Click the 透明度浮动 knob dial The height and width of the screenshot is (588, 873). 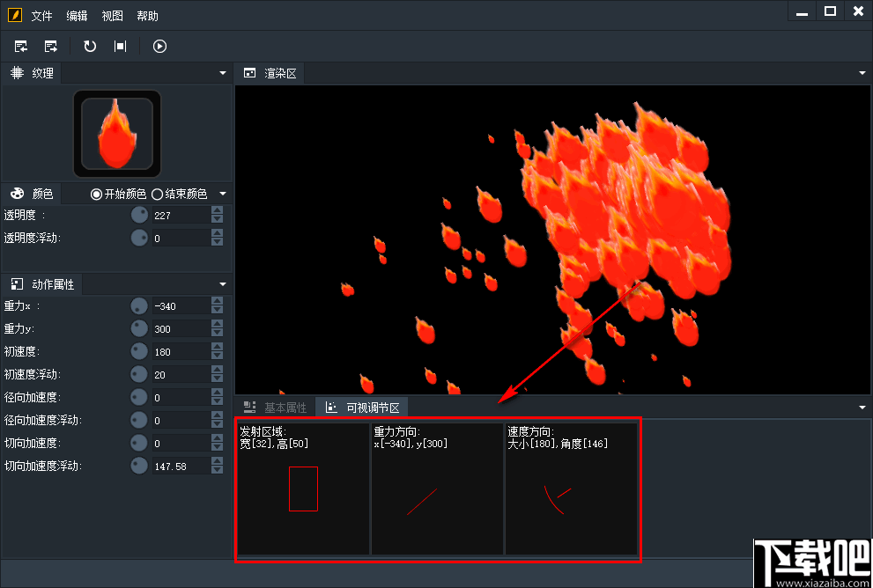(139, 238)
